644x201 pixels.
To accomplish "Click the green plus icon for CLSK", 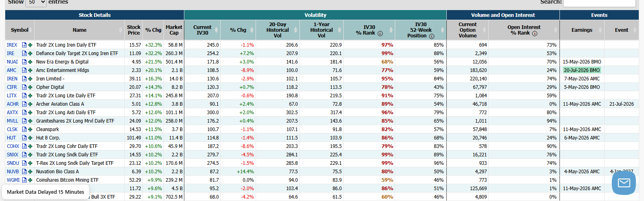I will [30, 129].
